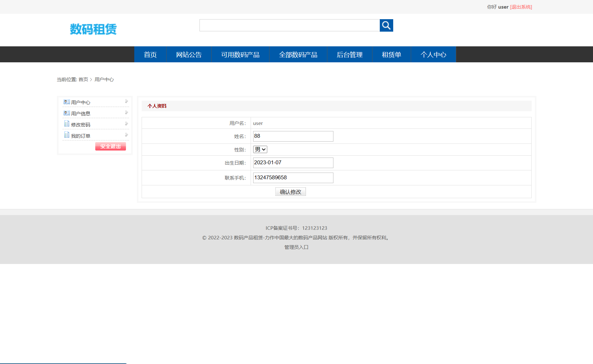Click the 修改密码 document icon
This screenshot has width=593, height=364.
(67, 123)
